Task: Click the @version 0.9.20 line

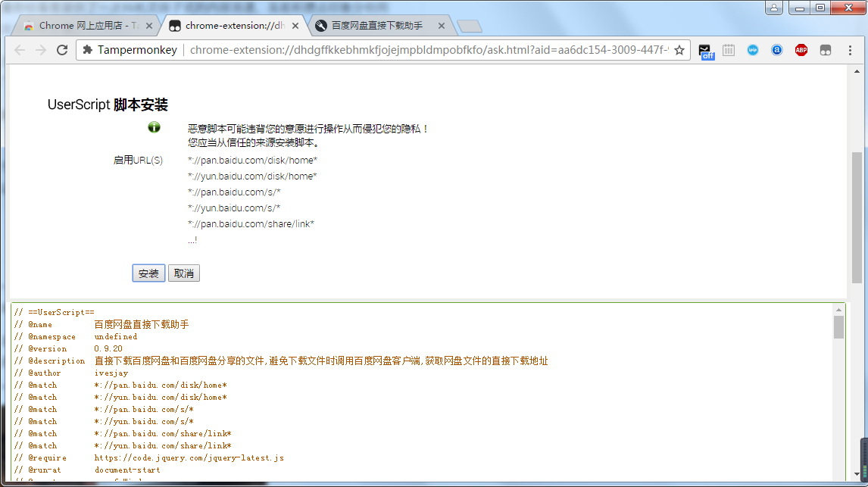Action: (x=69, y=348)
